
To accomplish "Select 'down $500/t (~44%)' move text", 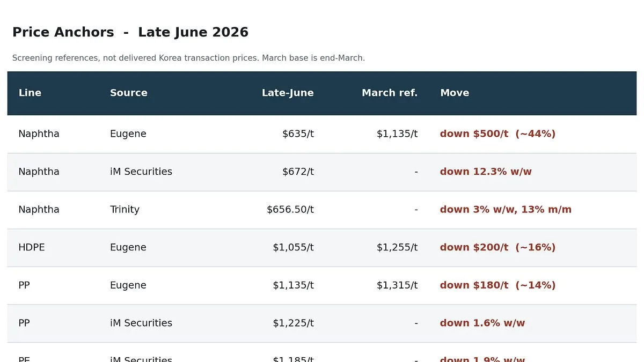I will tap(498, 134).
